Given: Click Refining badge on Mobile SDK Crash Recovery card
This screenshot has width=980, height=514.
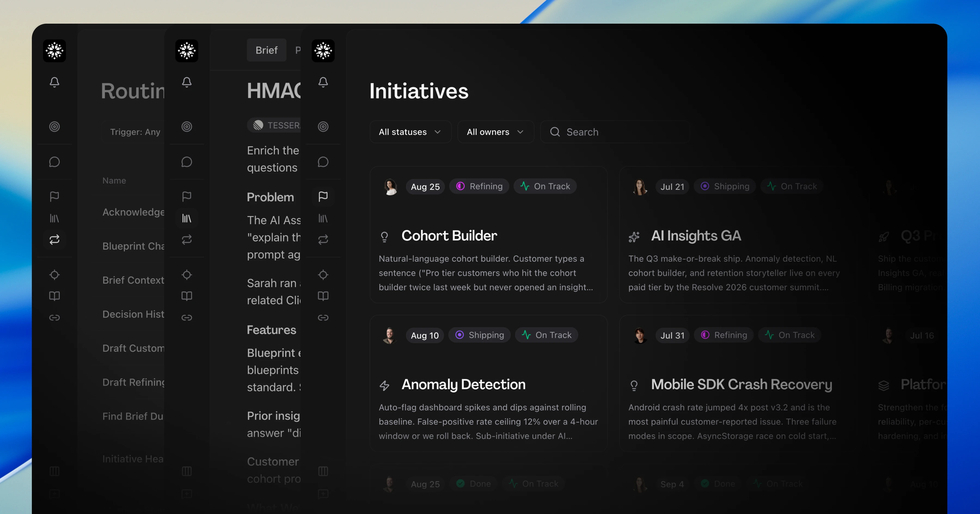Looking at the screenshot, I should pyautogui.click(x=724, y=335).
